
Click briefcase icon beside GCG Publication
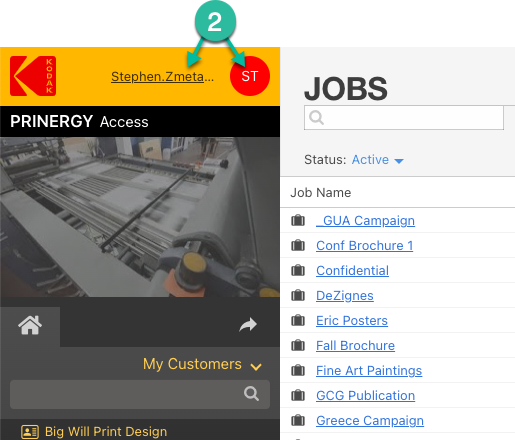point(298,396)
